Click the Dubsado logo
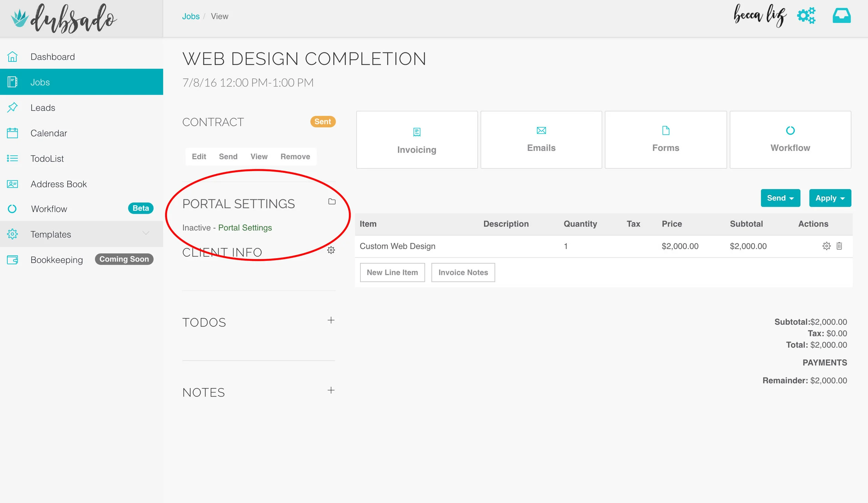 64,18
